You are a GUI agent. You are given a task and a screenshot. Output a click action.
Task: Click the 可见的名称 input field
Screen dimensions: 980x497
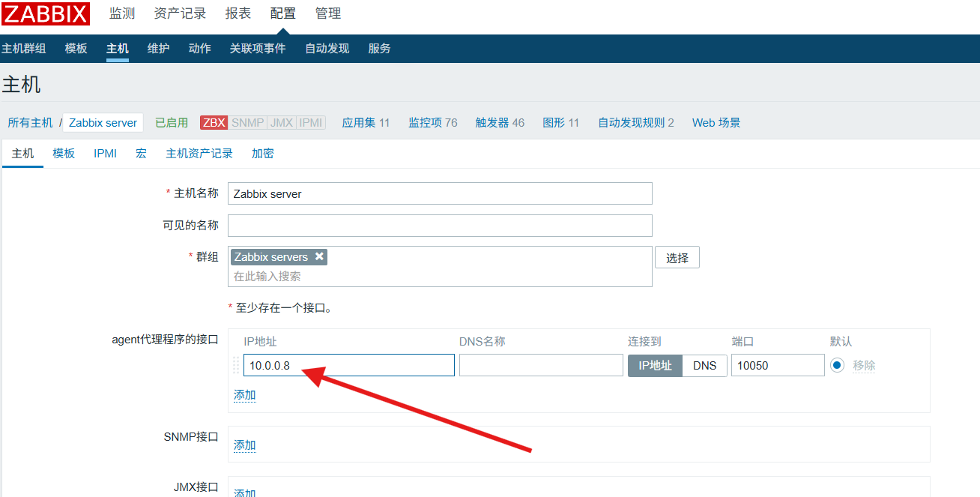(440, 226)
